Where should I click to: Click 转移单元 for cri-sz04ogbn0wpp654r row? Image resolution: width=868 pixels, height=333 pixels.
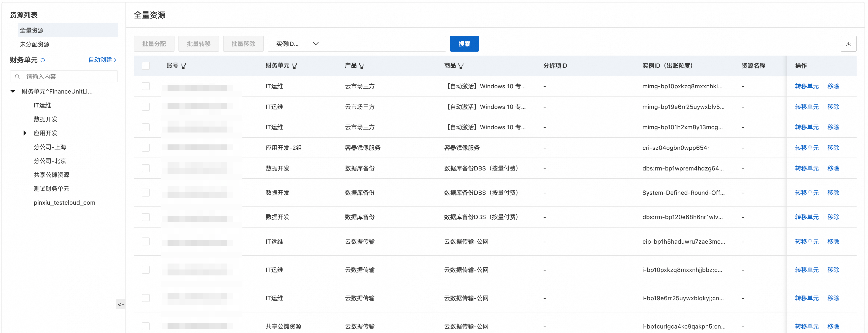(x=806, y=148)
